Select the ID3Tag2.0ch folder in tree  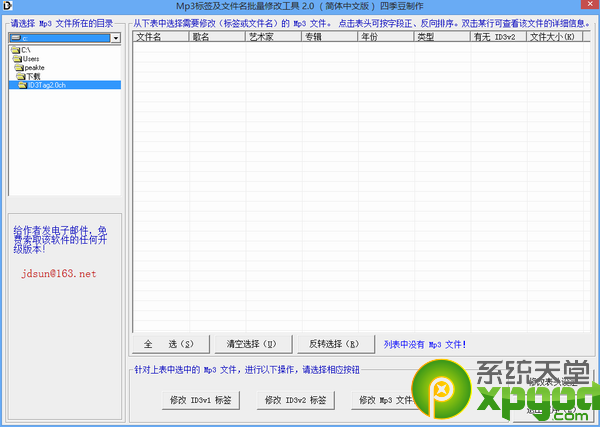pos(47,85)
